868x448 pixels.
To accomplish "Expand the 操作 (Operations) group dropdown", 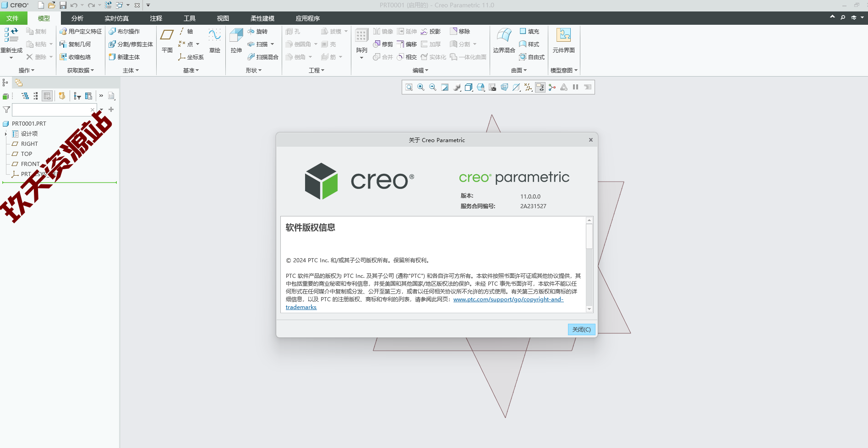I will [27, 70].
